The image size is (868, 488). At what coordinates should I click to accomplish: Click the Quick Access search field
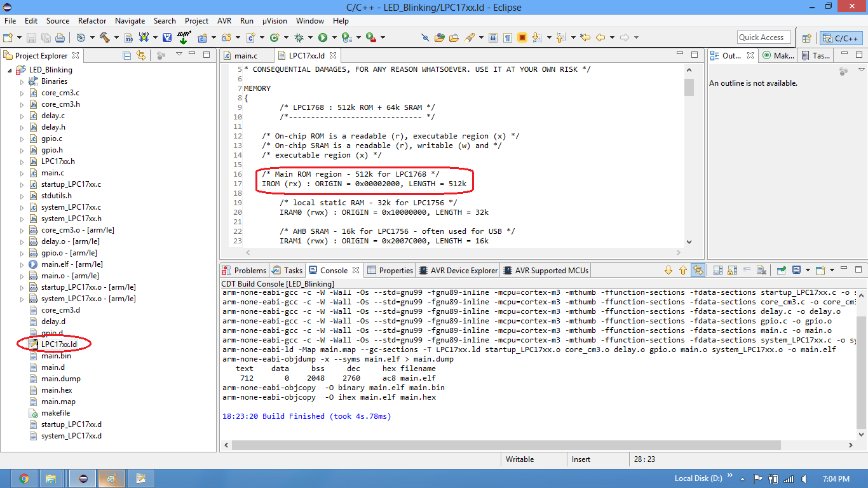pyautogui.click(x=764, y=37)
